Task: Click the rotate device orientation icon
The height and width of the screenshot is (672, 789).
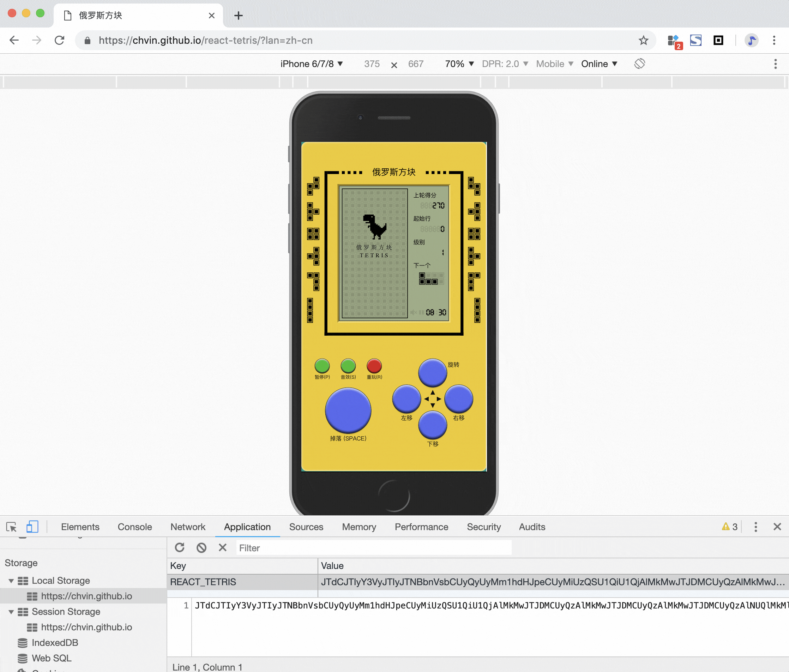Action: [639, 64]
